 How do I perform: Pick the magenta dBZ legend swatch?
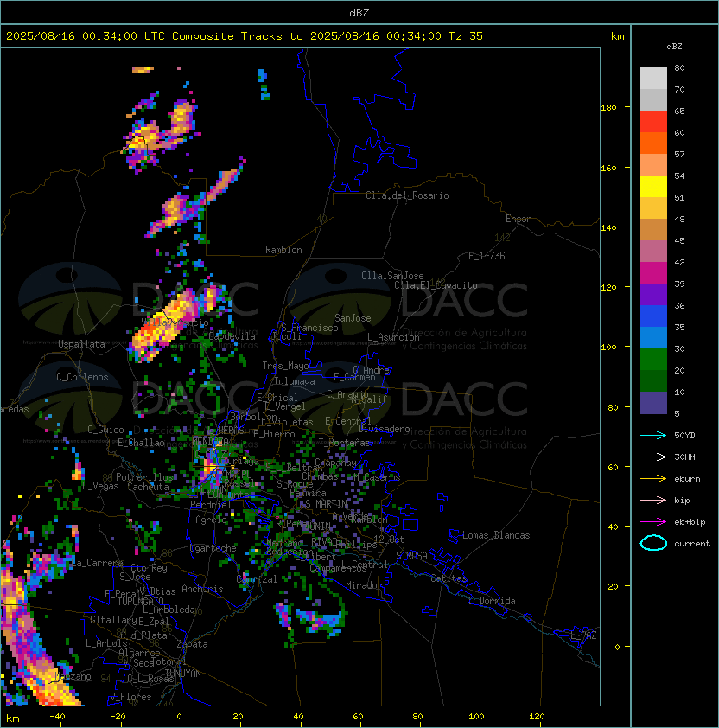pyautogui.click(x=653, y=273)
